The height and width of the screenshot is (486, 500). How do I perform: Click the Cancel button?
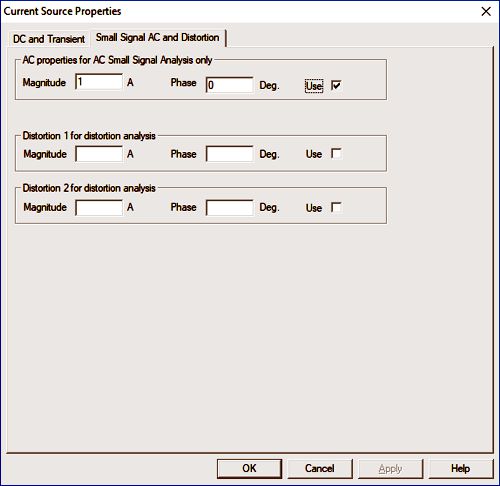coord(320,468)
